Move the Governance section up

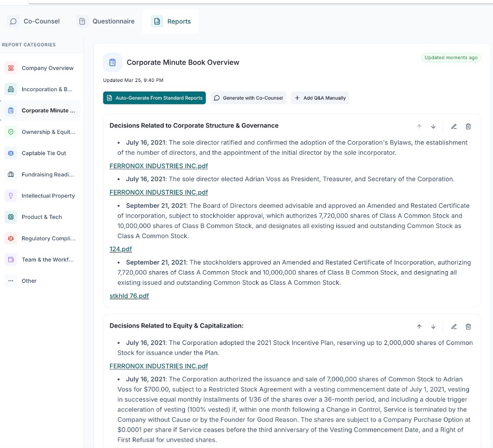(x=419, y=126)
